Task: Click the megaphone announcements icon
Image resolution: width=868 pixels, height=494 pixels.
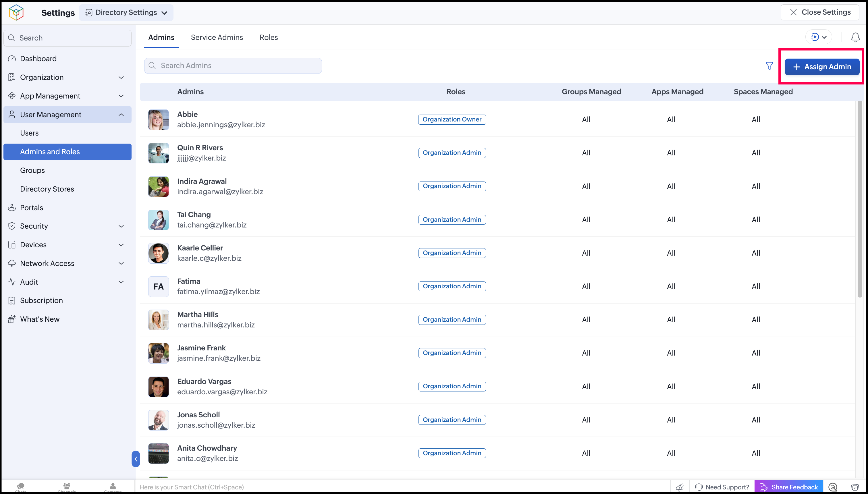Action: (680, 487)
